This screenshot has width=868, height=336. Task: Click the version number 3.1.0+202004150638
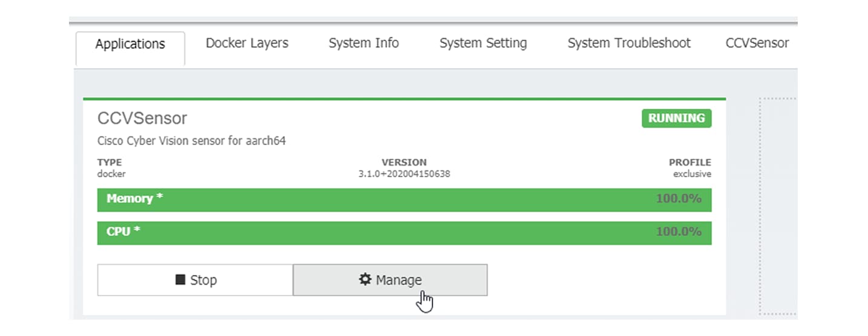point(404,174)
